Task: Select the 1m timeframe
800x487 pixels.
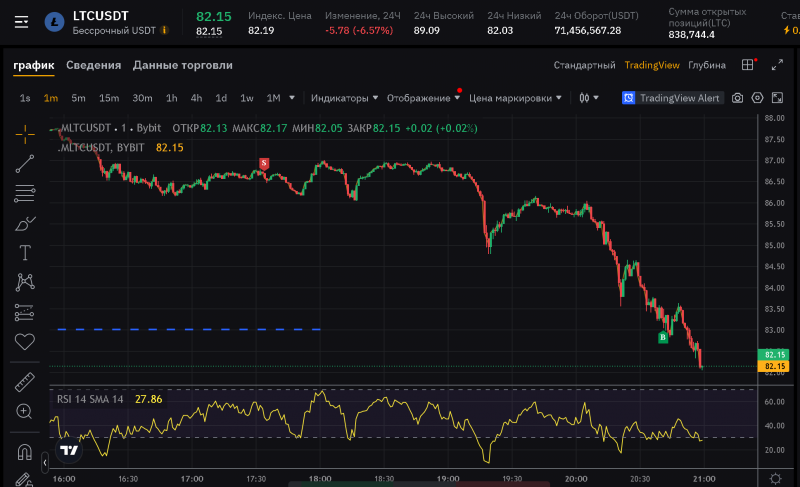Action: click(x=51, y=98)
